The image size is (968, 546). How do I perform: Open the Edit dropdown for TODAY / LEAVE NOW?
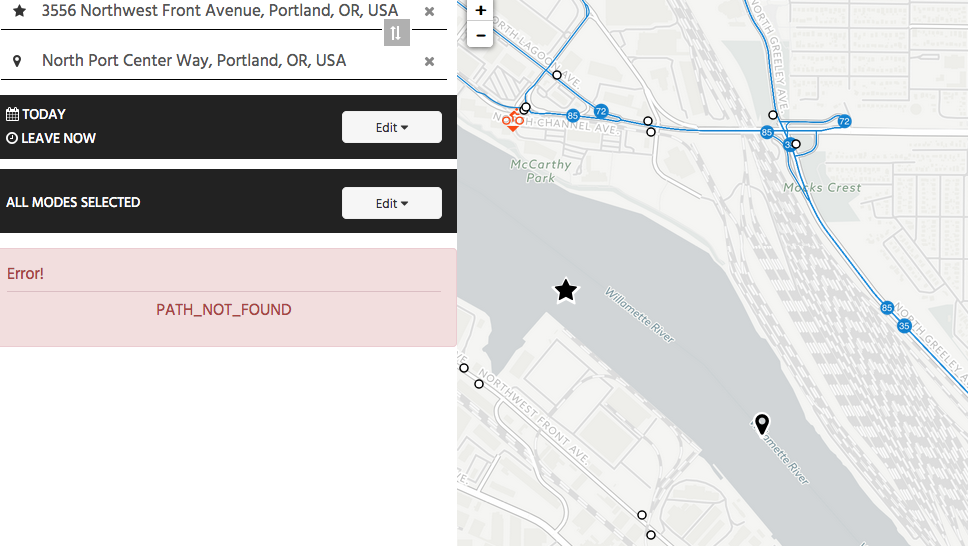click(x=391, y=127)
